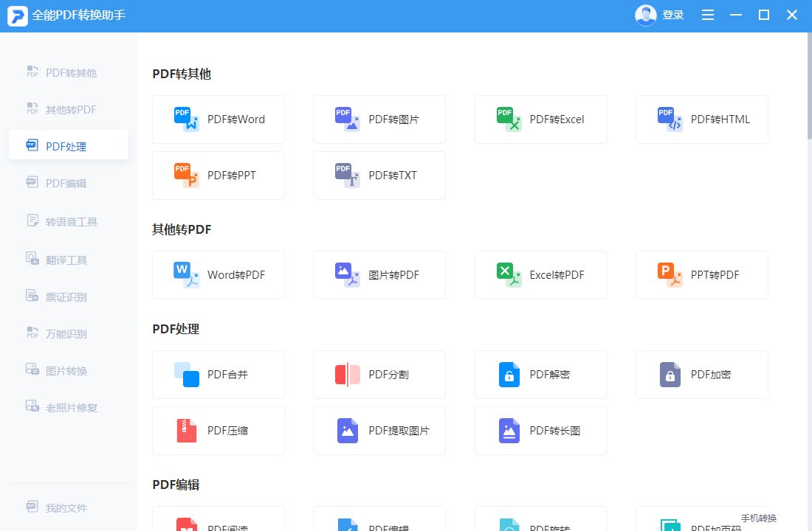The width and height of the screenshot is (812, 531).
Task: Switch to PDF转其他 sidebar tab
Action: click(x=69, y=72)
